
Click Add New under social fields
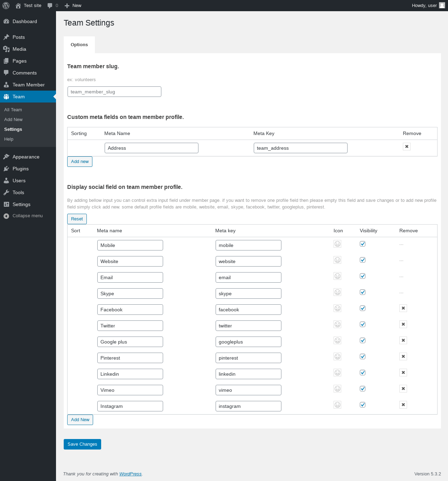coord(80,420)
